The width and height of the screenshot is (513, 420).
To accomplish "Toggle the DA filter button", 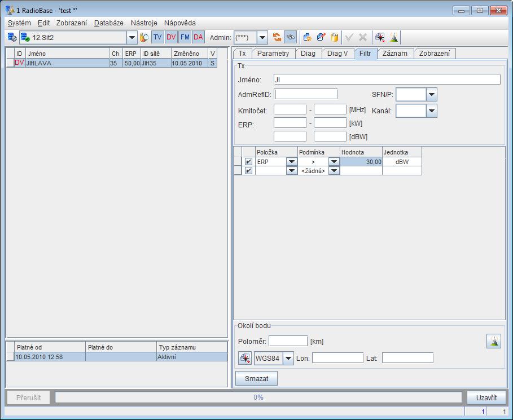I will point(198,37).
